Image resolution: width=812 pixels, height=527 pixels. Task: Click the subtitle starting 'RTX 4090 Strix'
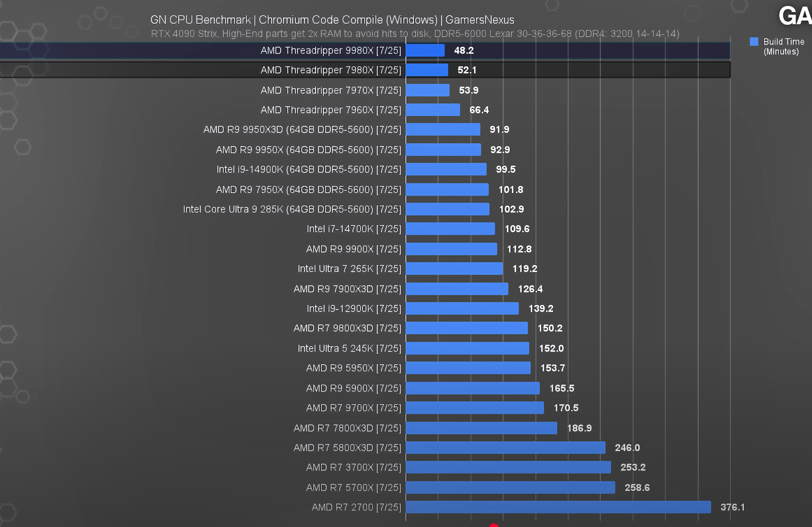click(415, 34)
